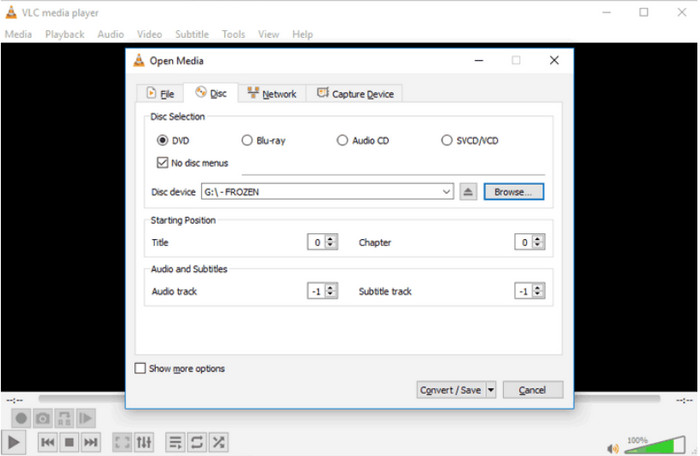Toggle shuffle random playback icon
Screen dimensions: 700x456
pyautogui.click(x=219, y=442)
